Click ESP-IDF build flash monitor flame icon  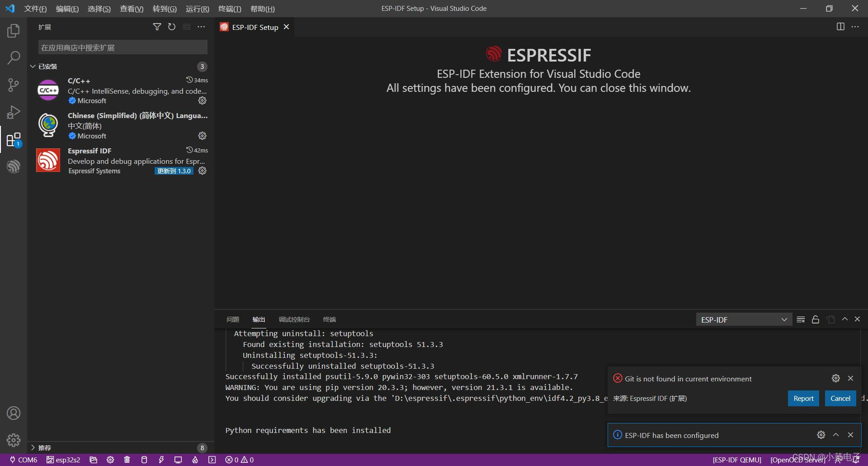click(195, 460)
